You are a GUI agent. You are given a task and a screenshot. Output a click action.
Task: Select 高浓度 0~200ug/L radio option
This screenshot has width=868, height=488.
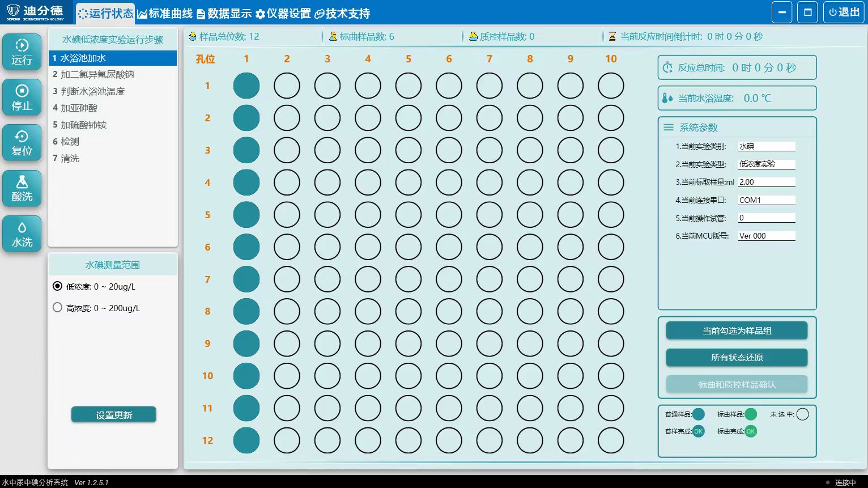click(57, 308)
